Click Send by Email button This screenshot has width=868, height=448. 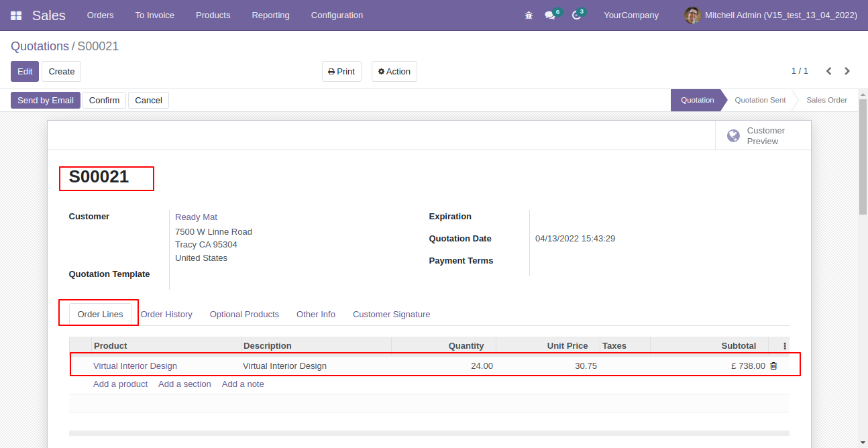point(46,101)
